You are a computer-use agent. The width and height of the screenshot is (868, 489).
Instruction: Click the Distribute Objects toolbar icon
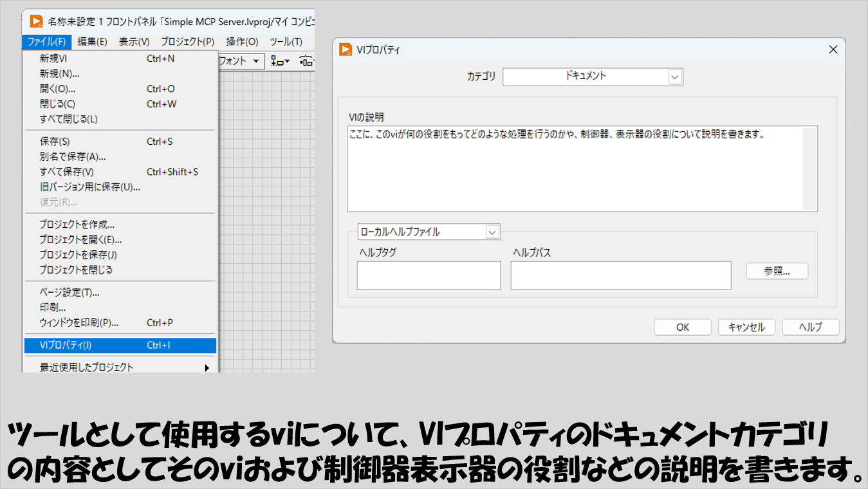(x=307, y=61)
